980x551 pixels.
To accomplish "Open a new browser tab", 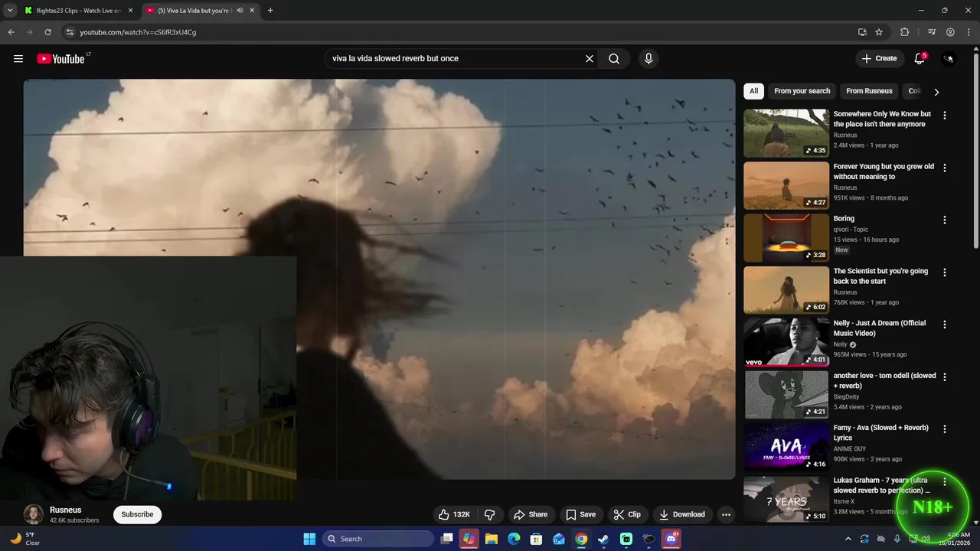I will pyautogui.click(x=270, y=11).
